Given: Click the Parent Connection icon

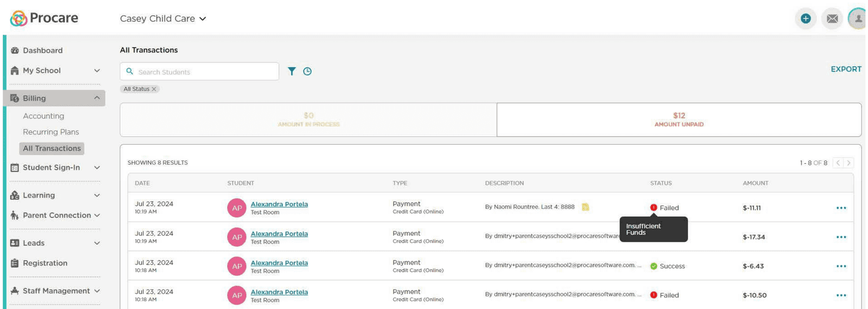Looking at the screenshot, I should (15, 215).
